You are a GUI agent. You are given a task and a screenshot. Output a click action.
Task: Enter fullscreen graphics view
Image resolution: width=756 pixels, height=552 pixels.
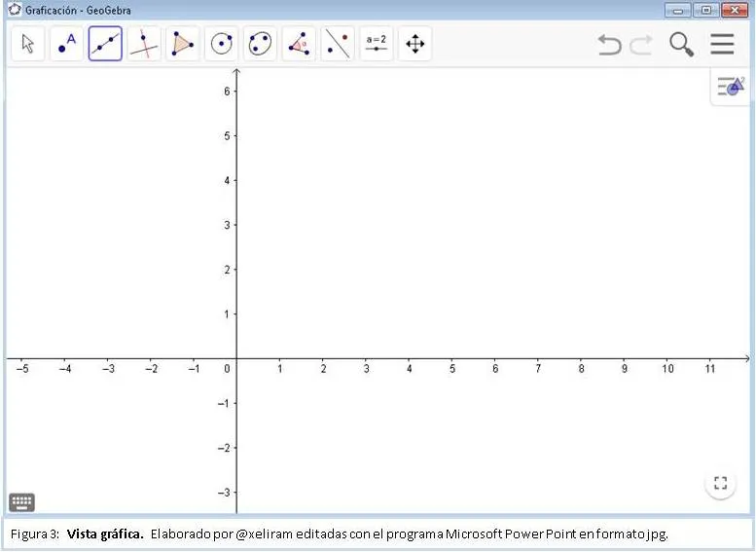720,483
